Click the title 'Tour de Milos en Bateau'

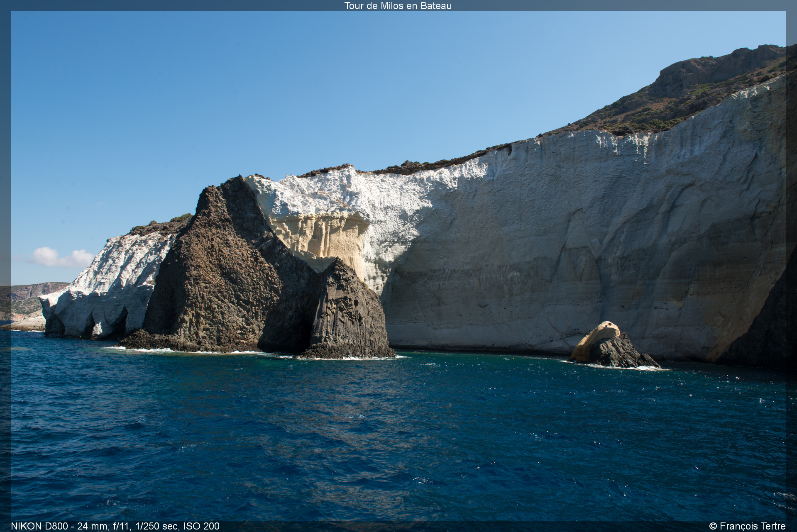398,6
